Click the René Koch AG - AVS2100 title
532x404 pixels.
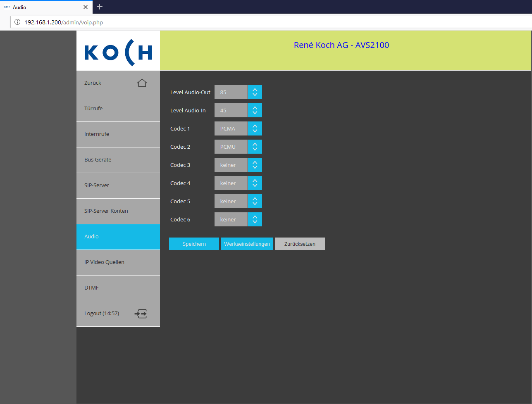pyautogui.click(x=341, y=45)
